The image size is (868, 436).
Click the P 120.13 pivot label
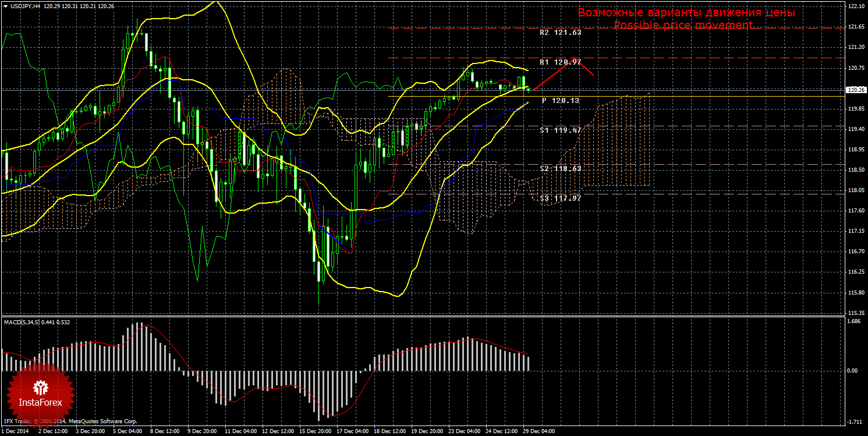point(560,101)
